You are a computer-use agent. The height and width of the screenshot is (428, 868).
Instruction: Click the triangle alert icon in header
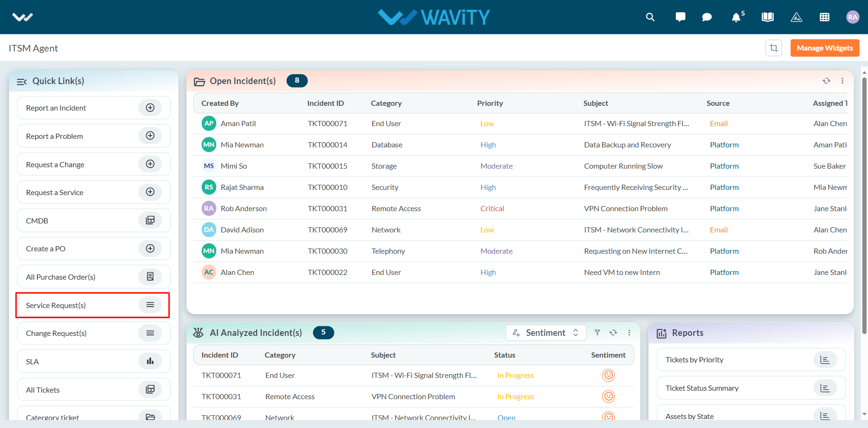pos(796,17)
